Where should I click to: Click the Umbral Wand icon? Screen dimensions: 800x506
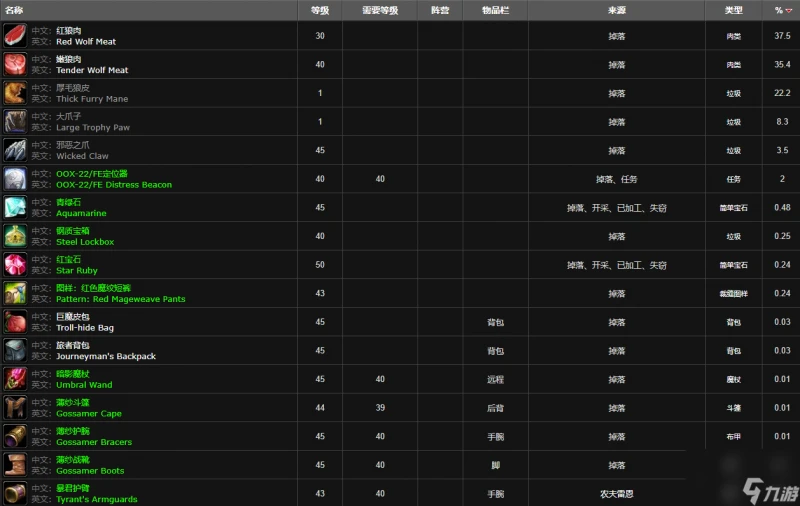15,379
